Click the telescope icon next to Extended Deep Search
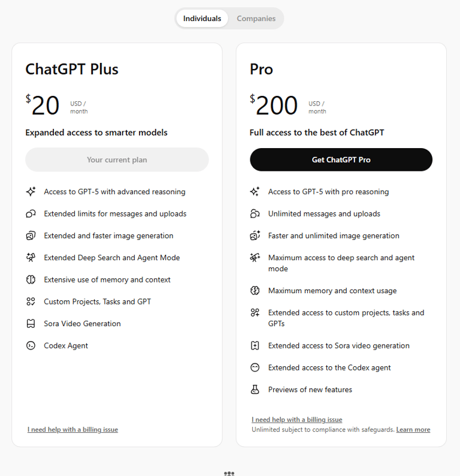The height and width of the screenshot is (476, 460). pyautogui.click(x=31, y=257)
